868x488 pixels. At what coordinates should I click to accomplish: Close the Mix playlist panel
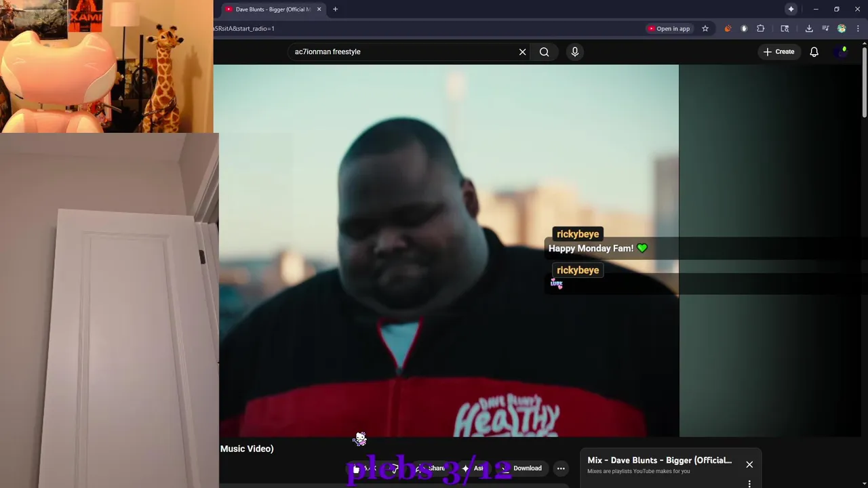pyautogui.click(x=749, y=464)
